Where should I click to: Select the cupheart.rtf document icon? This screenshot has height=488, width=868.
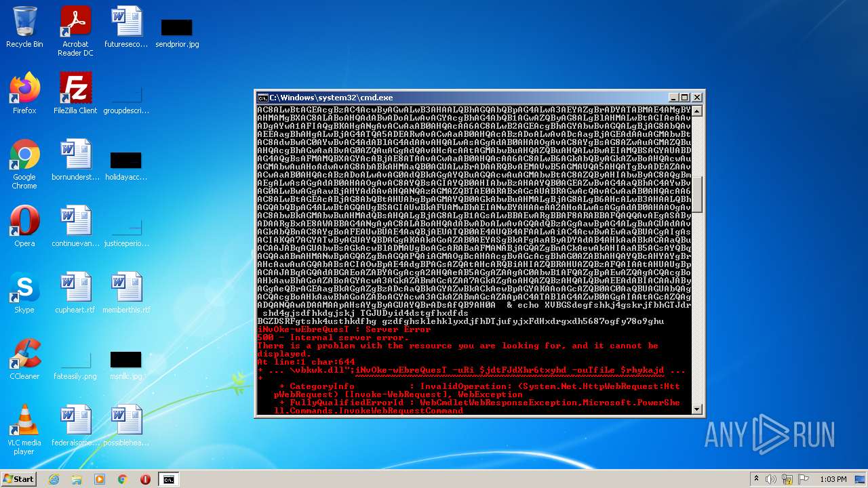(x=75, y=293)
